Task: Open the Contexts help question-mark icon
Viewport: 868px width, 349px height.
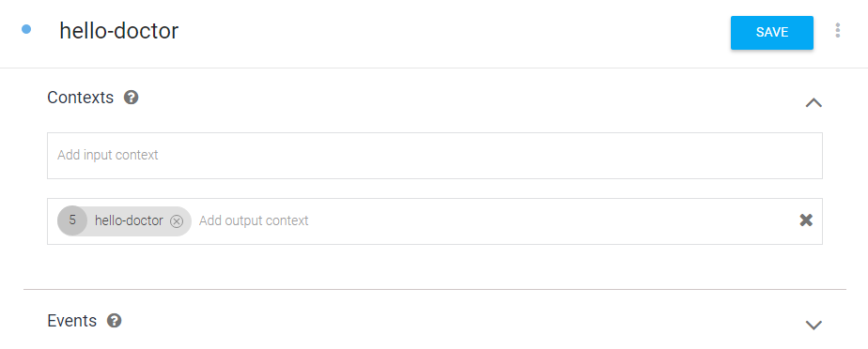Action: [x=132, y=98]
